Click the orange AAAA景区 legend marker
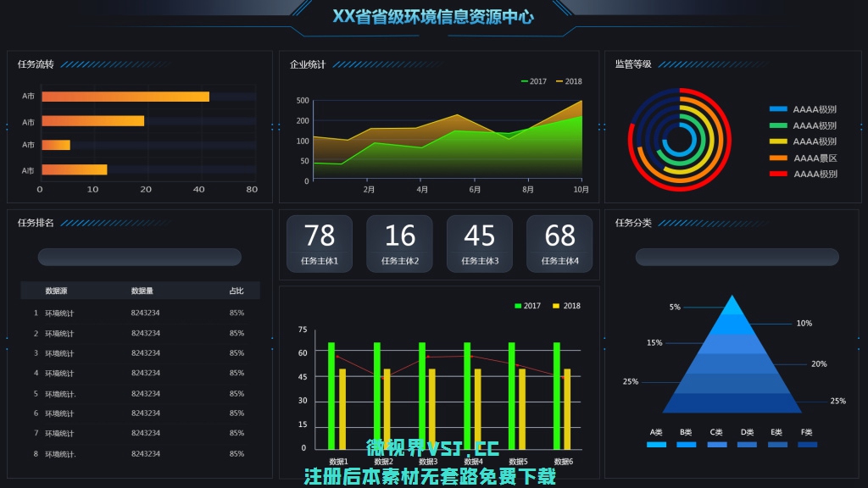 778,158
